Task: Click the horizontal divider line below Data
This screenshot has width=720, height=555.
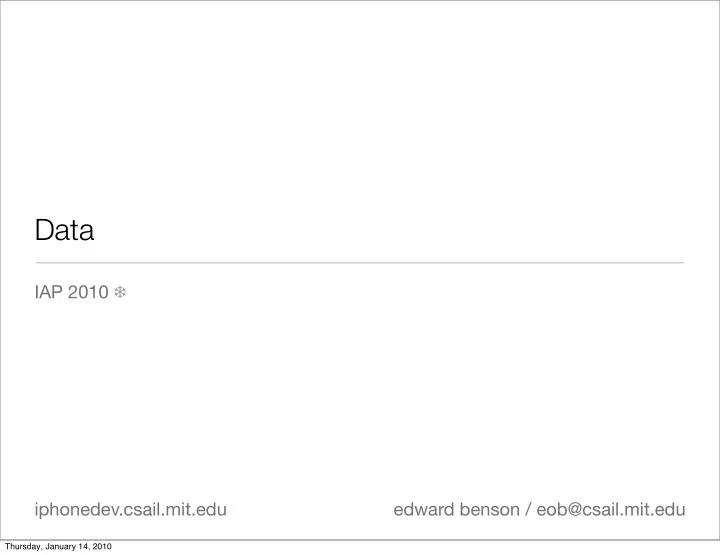Action: (360, 263)
